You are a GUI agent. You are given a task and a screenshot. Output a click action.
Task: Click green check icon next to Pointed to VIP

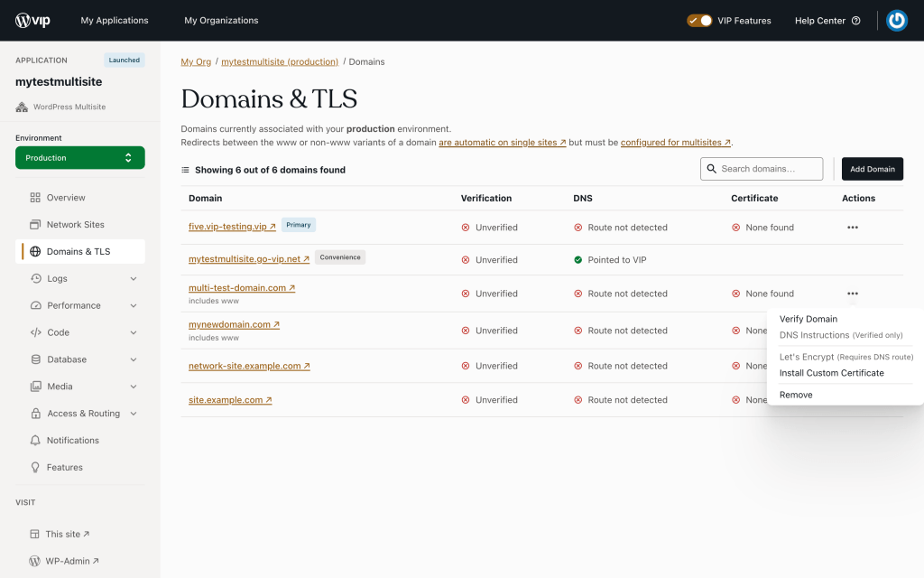578,260
